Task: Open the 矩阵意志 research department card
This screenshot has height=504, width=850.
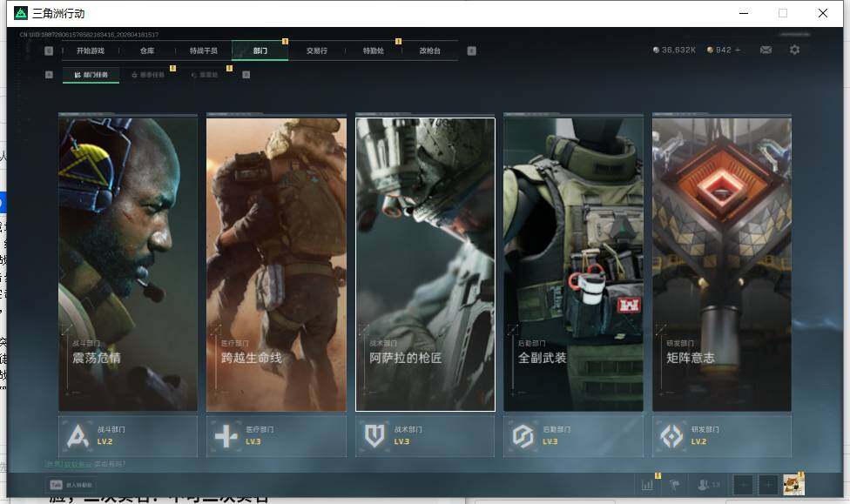Action: point(722,265)
